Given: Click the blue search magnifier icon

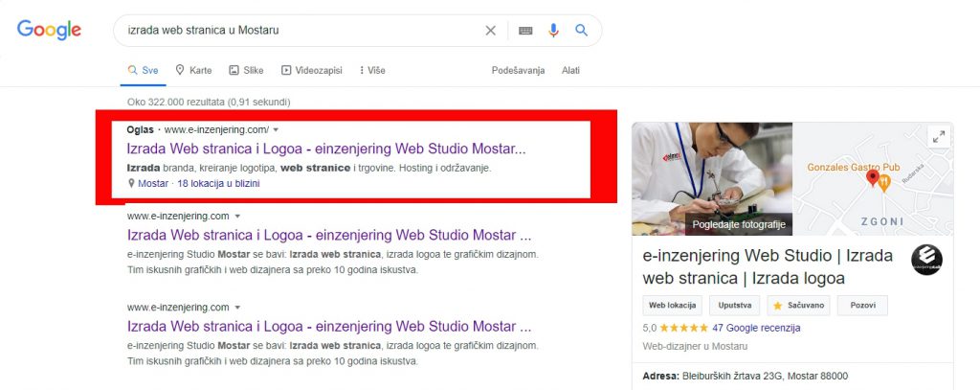Looking at the screenshot, I should [x=581, y=30].
